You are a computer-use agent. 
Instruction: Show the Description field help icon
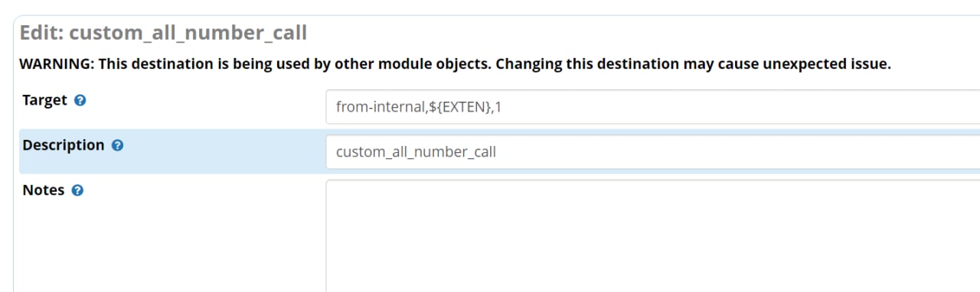pos(117,145)
